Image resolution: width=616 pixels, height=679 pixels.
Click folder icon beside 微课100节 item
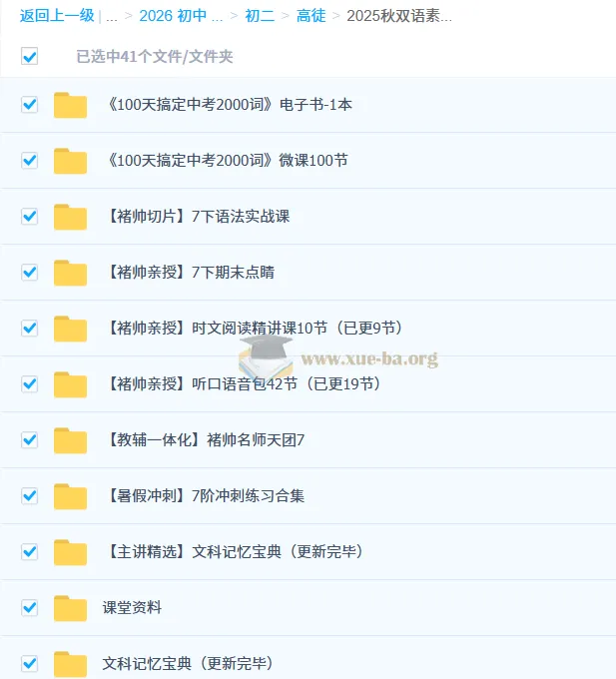coord(70,161)
